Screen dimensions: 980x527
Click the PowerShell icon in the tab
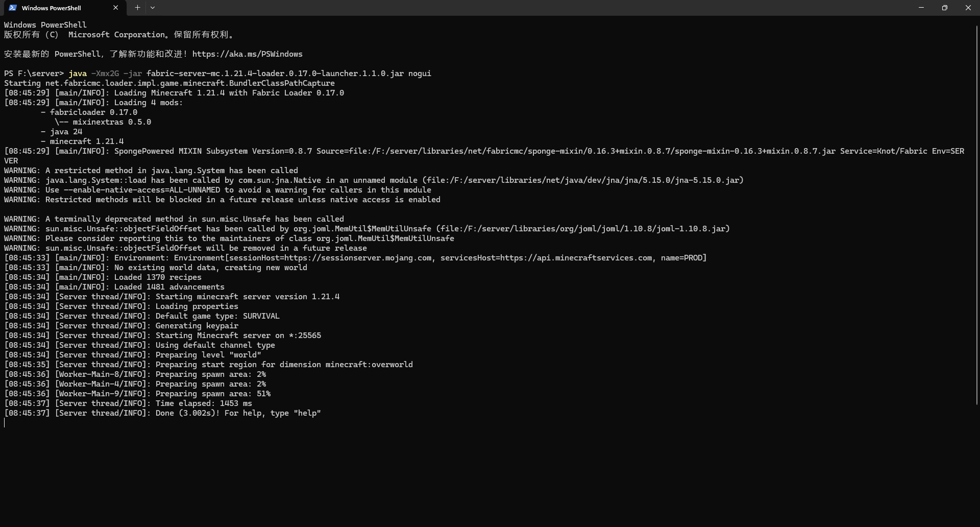(x=13, y=8)
